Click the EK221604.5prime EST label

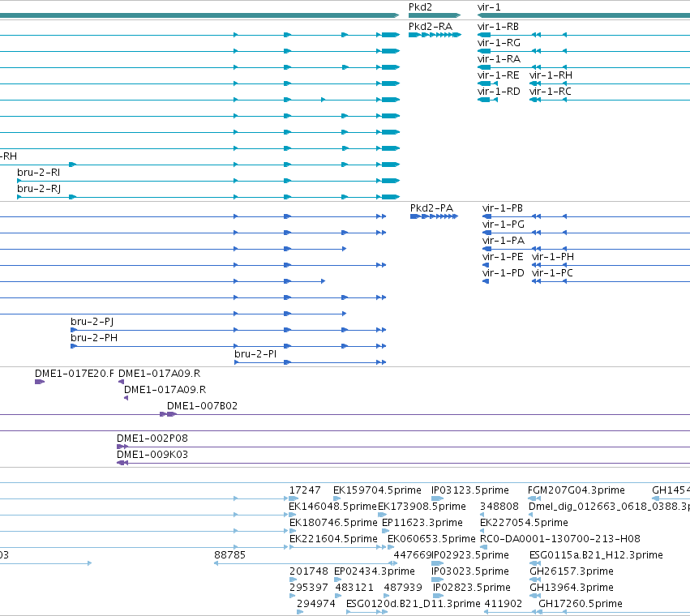pyautogui.click(x=333, y=540)
